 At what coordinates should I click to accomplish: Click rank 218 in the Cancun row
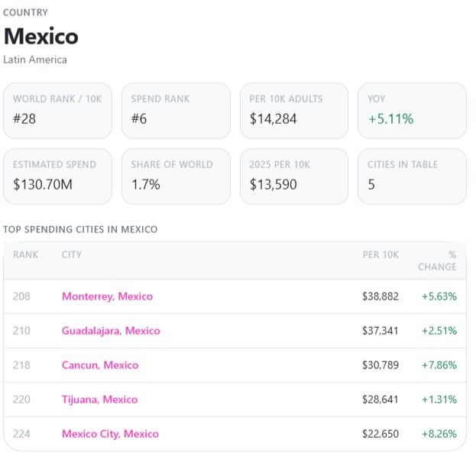[21, 365]
